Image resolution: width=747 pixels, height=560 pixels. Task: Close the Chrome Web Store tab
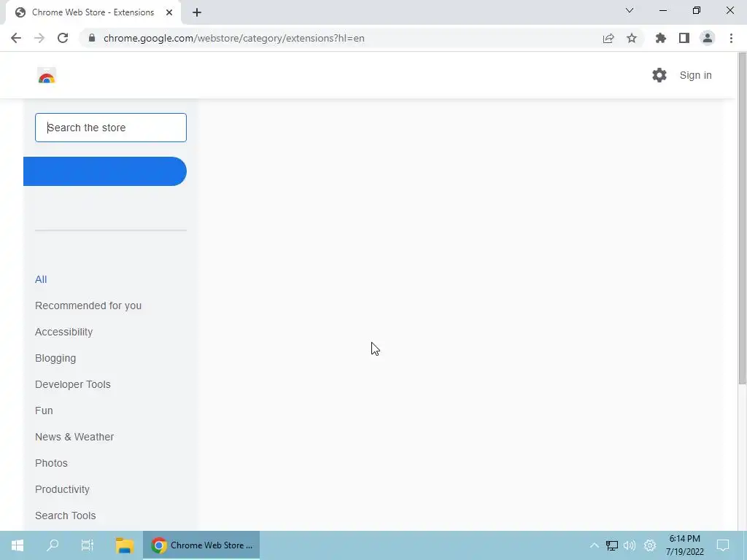click(x=169, y=12)
